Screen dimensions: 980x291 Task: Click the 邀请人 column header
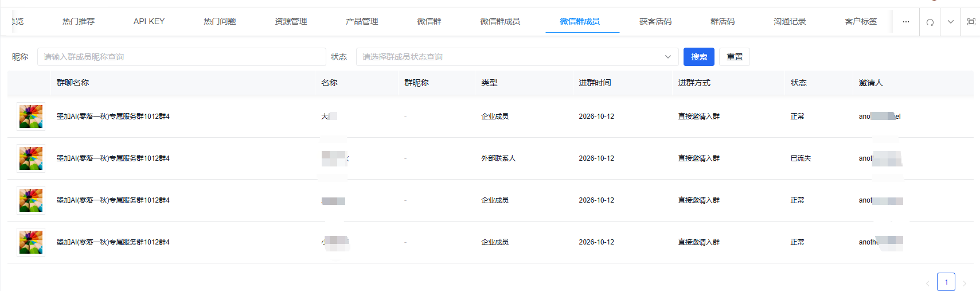click(x=870, y=83)
